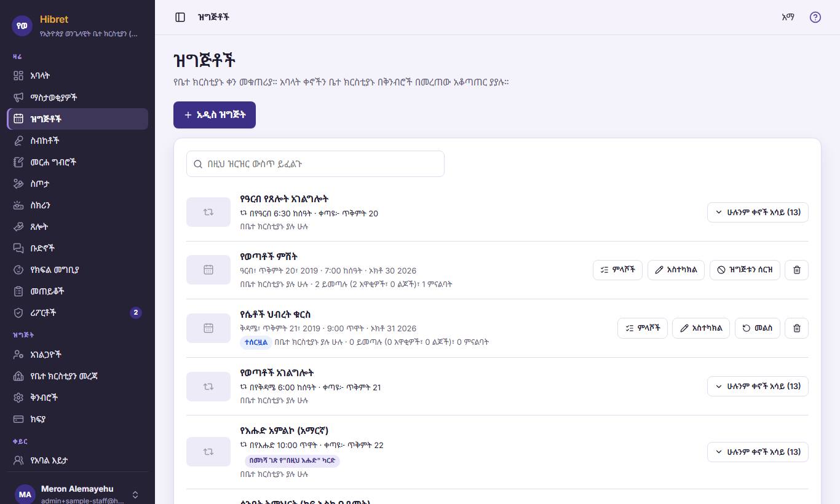Open ምላሾች for የወጣቶች ምሽት

pos(618,270)
